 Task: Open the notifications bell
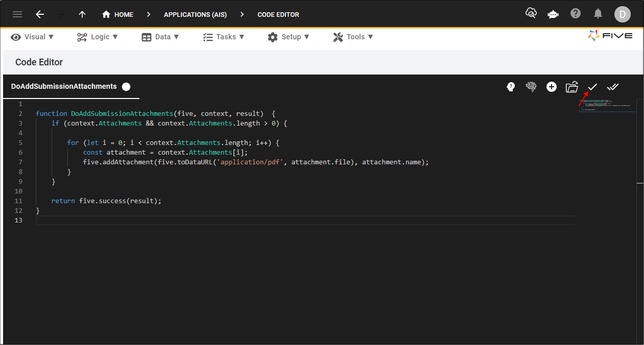tap(598, 14)
